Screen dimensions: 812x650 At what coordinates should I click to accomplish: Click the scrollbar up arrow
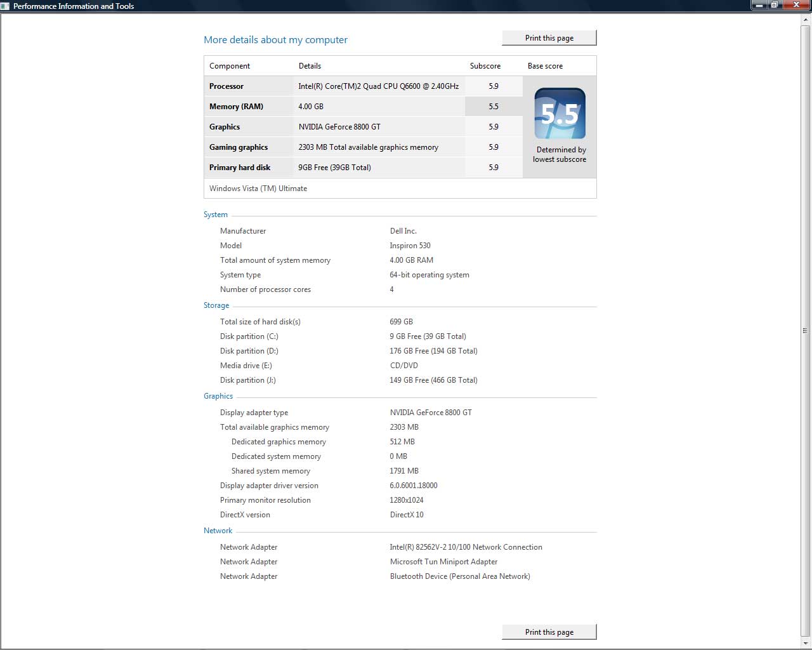(x=806, y=20)
